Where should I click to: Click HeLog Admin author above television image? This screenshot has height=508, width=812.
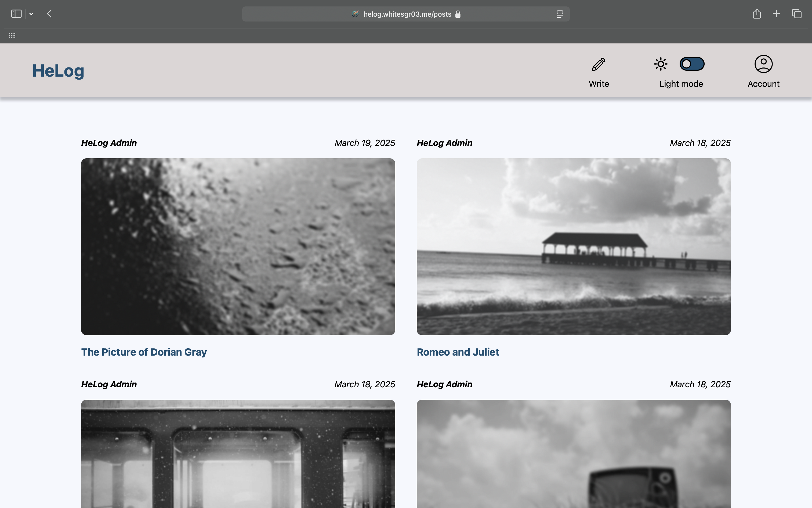(444, 384)
